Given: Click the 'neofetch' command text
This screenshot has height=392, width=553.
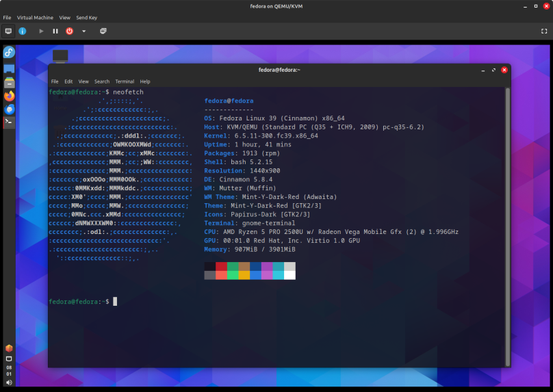Looking at the screenshot, I should click(x=128, y=92).
